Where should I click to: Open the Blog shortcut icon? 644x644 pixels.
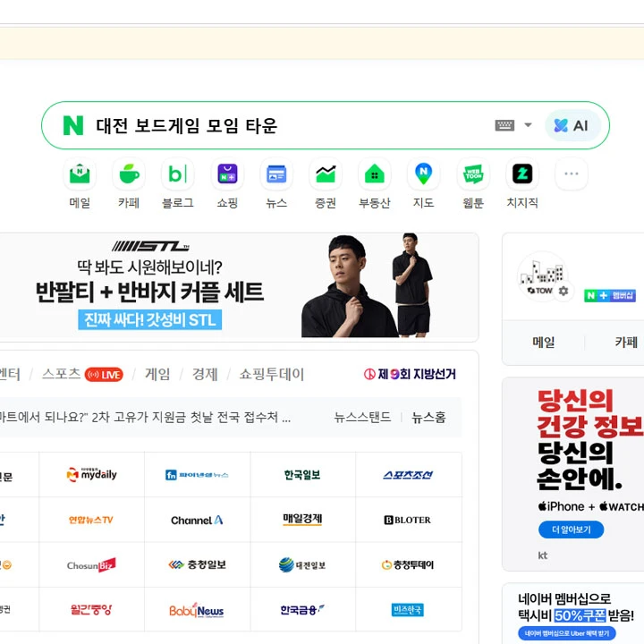(x=178, y=174)
